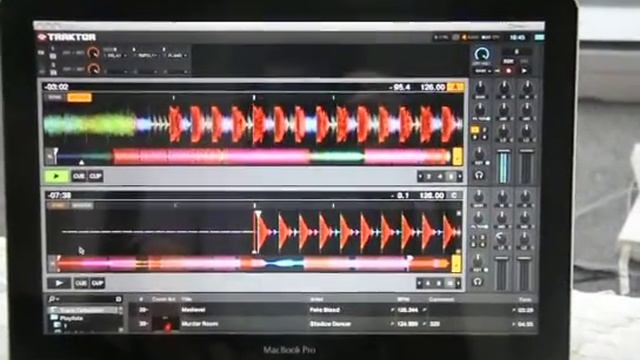This screenshot has width=640, height=360.
Task: Click the bottom channel GAIN knob
Action: coord(479,197)
